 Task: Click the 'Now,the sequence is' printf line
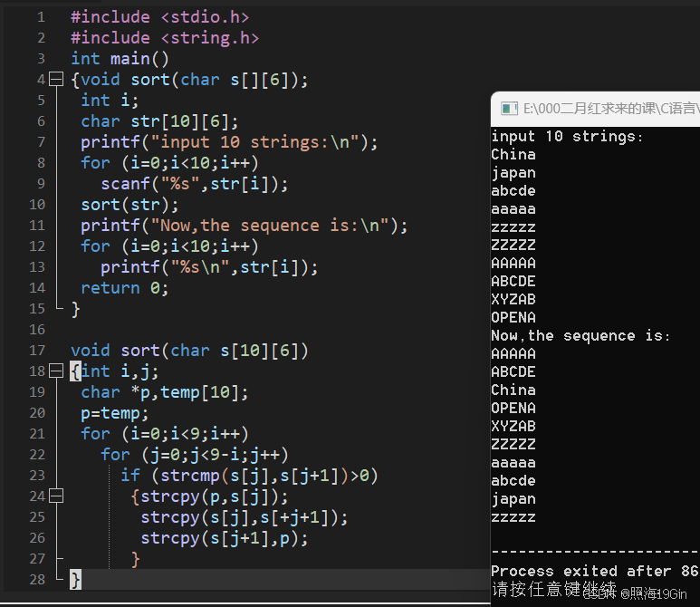[245, 226]
